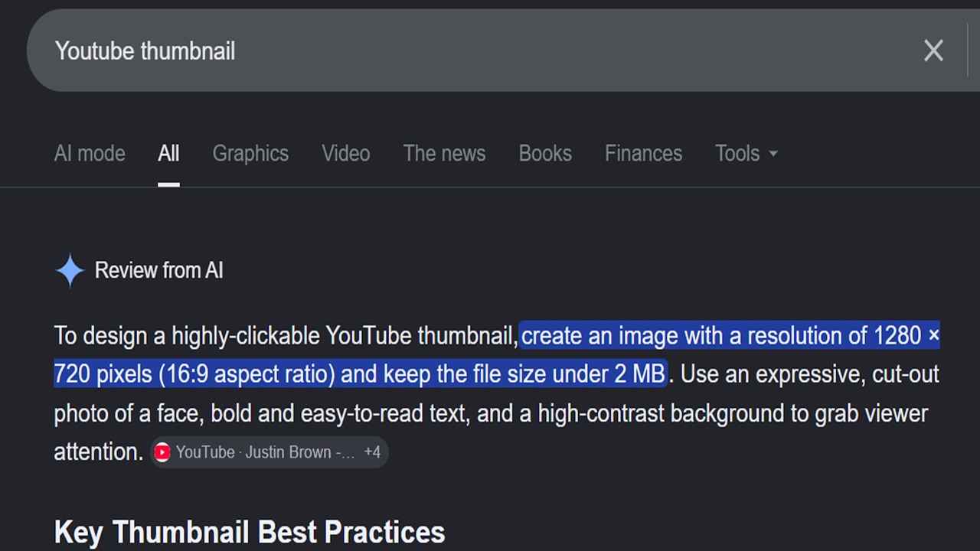Select the All results tab
Viewport: 980px width, 551px height.
pyautogui.click(x=168, y=153)
